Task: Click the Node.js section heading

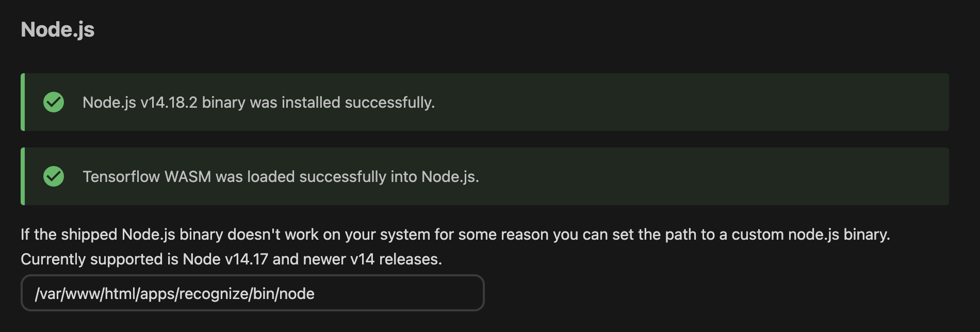Action: (x=57, y=29)
